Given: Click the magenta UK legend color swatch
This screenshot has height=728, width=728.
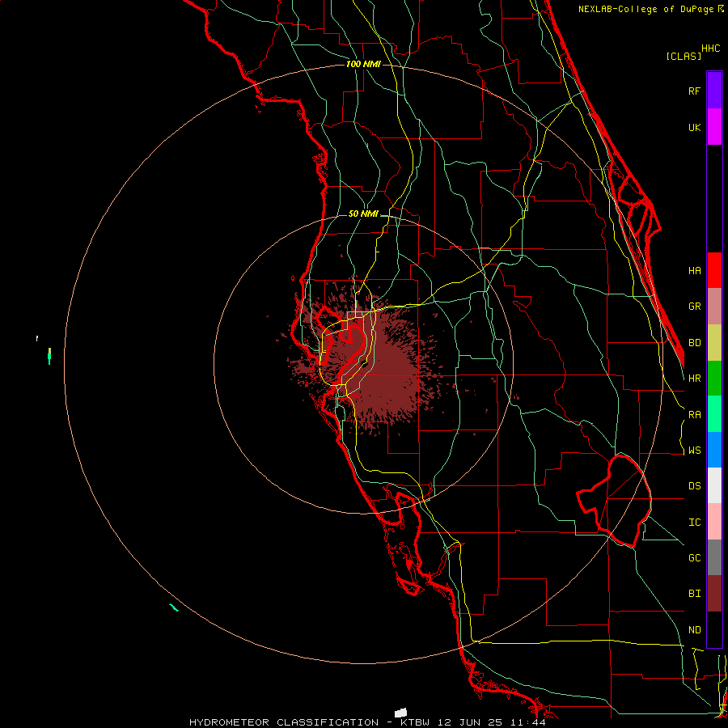Looking at the screenshot, I should [714, 126].
